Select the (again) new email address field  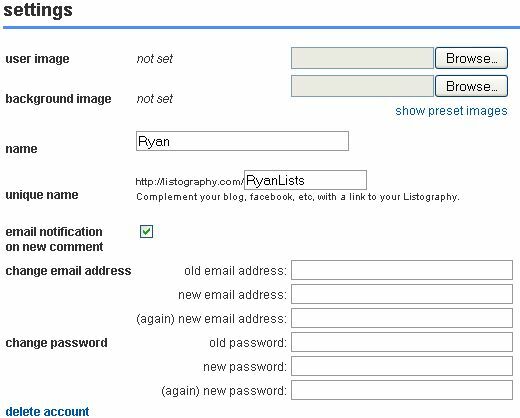pos(402,318)
